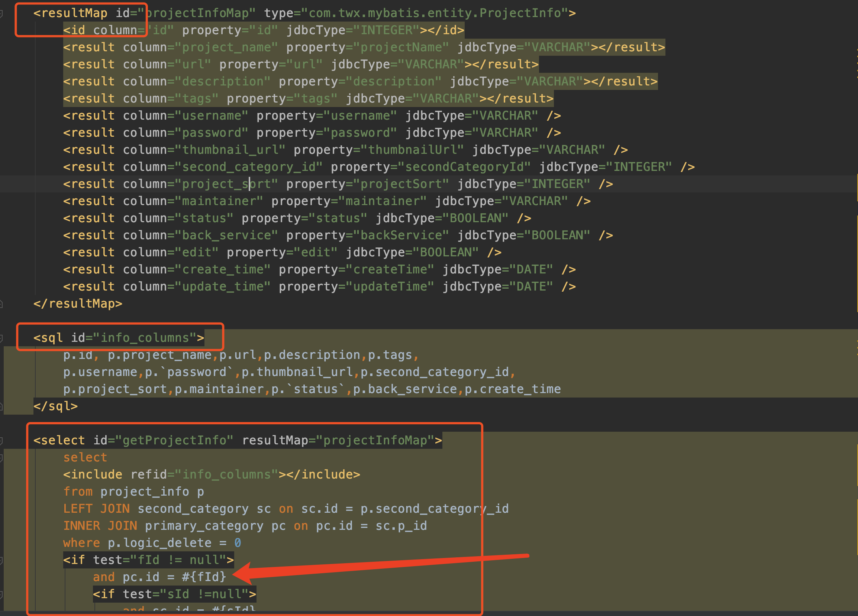Collapse the if test fId fold marker

coord(1,560)
